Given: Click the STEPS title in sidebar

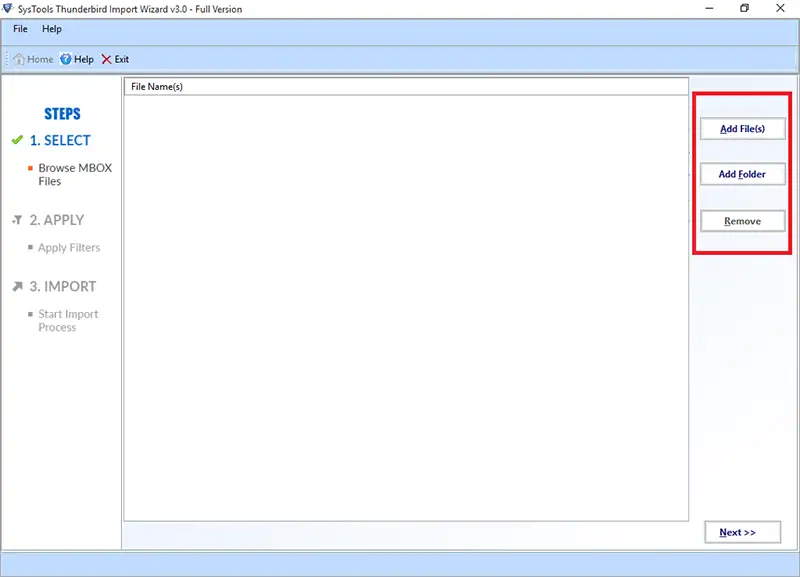Looking at the screenshot, I should [62, 114].
